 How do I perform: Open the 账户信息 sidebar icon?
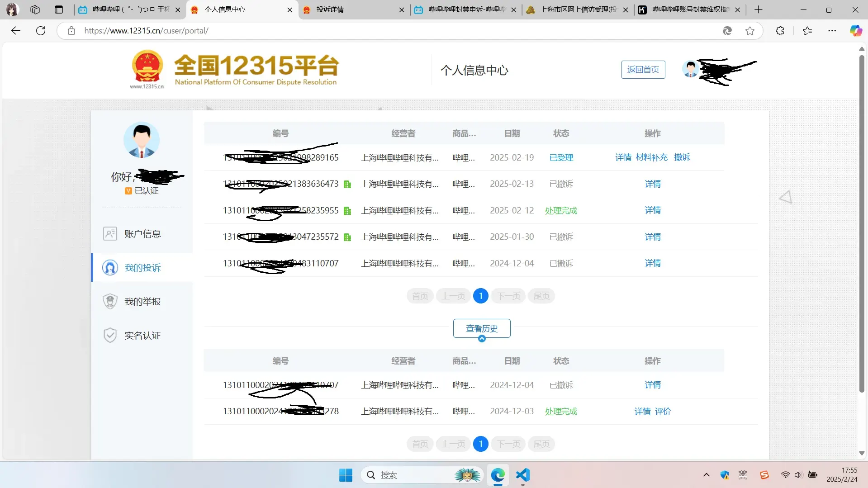[110, 234]
